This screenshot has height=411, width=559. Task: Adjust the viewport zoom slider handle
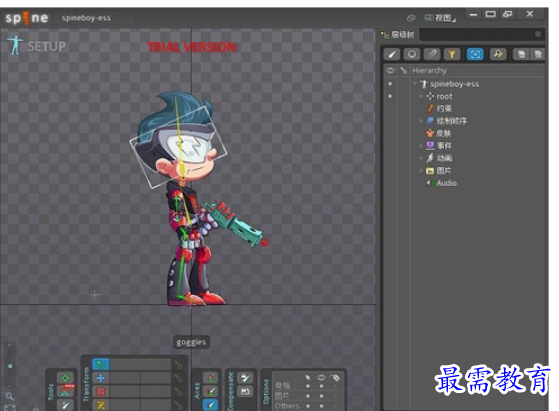tap(10, 366)
